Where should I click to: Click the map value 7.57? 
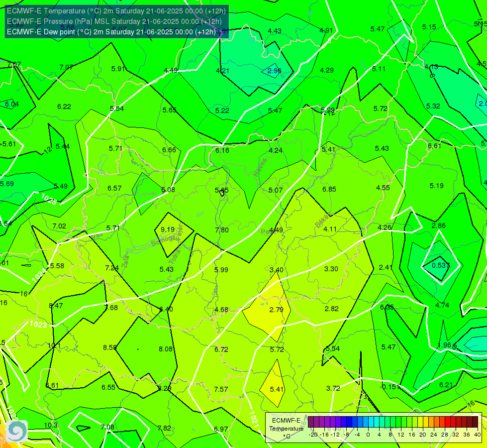pyautogui.click(x=220, y=389)
